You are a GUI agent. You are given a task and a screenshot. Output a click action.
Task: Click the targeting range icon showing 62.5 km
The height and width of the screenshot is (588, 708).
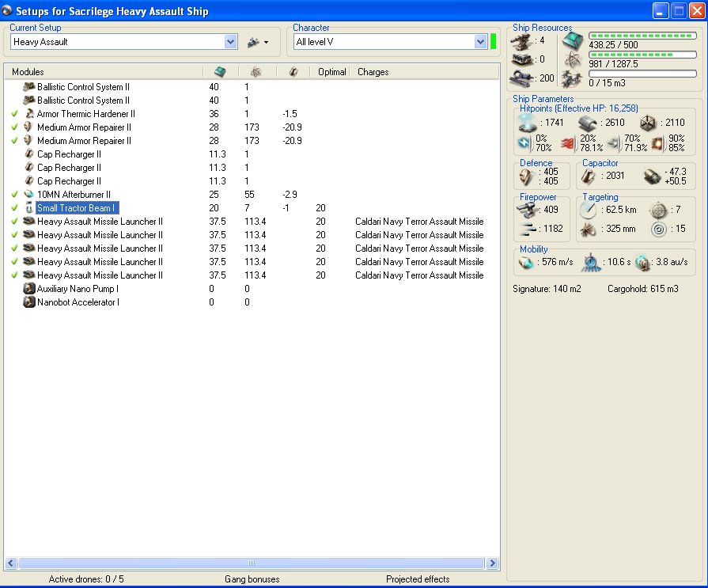[588, 210]
